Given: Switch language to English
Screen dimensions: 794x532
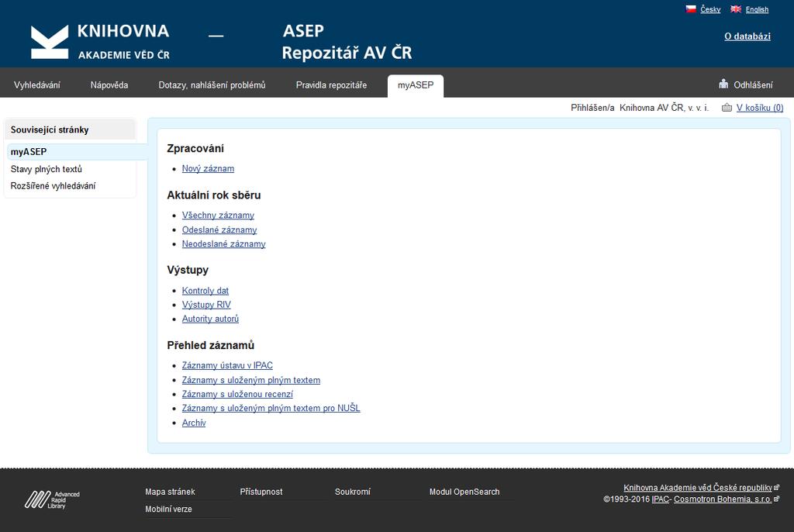Looking at the screenshot, I should point(757,9).
